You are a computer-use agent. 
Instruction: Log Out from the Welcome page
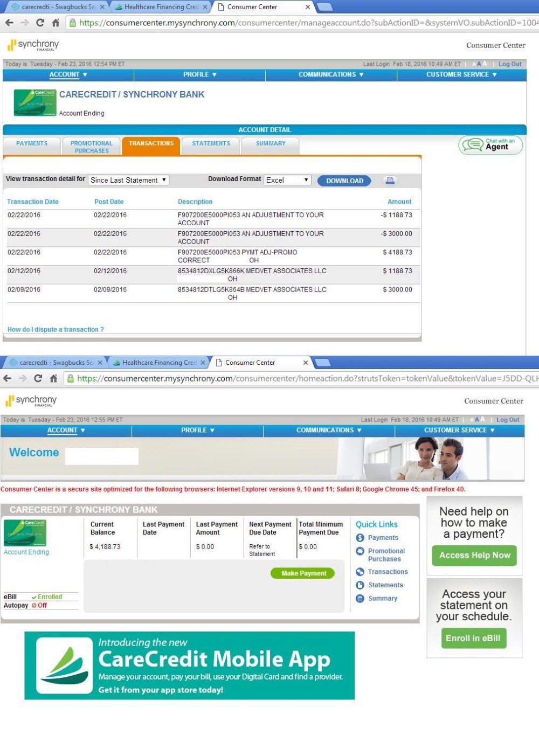point(508,420)
